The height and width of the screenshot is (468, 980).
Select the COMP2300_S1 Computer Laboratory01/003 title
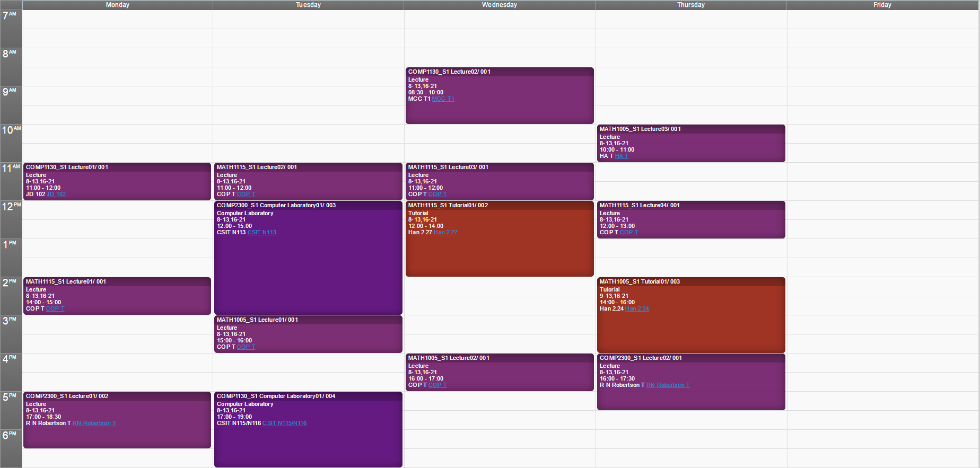pos(276,206)
